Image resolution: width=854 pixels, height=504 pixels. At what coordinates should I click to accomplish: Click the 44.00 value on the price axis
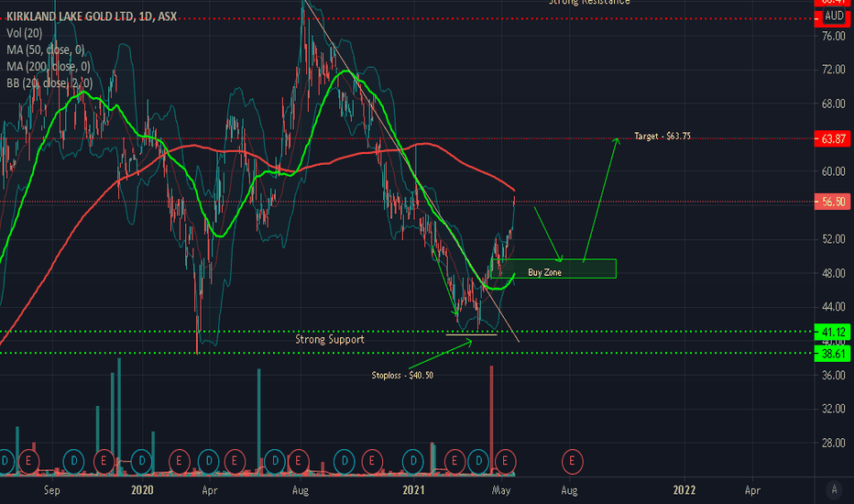click(833, 307)
